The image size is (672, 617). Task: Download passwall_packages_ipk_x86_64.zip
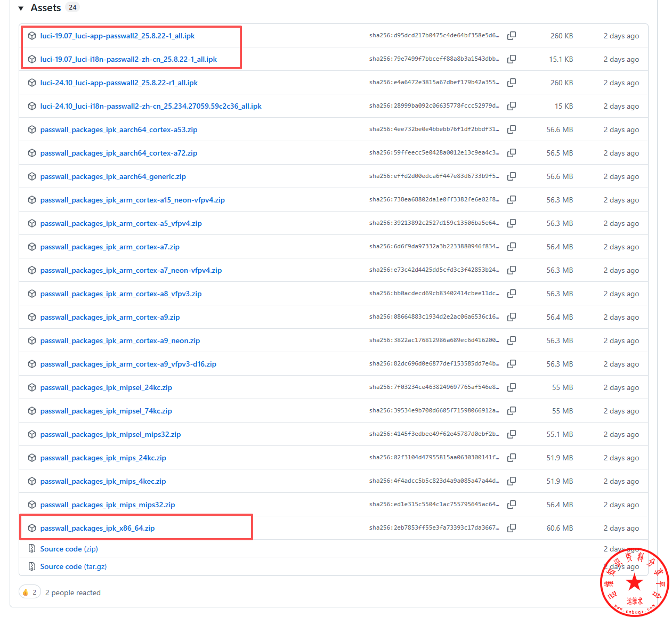[x=98, y=528]
